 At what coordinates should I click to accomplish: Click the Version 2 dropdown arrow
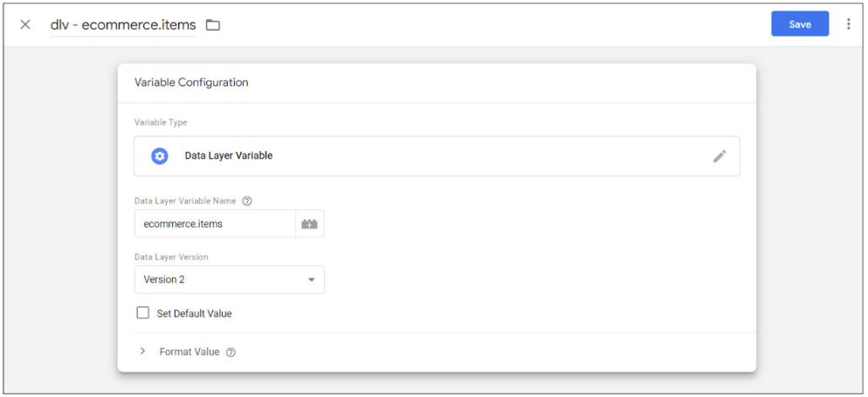(312, 280)
